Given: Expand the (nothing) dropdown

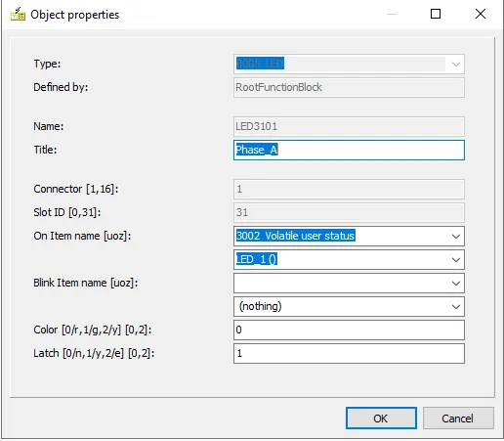Looking at the screenshot, I should (x=456, y=306).
